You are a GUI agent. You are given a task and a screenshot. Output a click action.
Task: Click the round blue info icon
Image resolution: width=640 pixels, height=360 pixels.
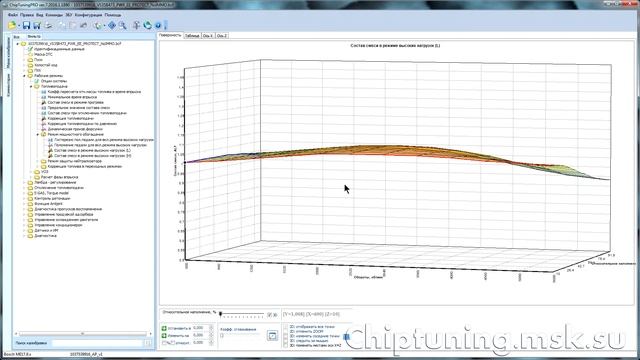(x=158, y=25)
